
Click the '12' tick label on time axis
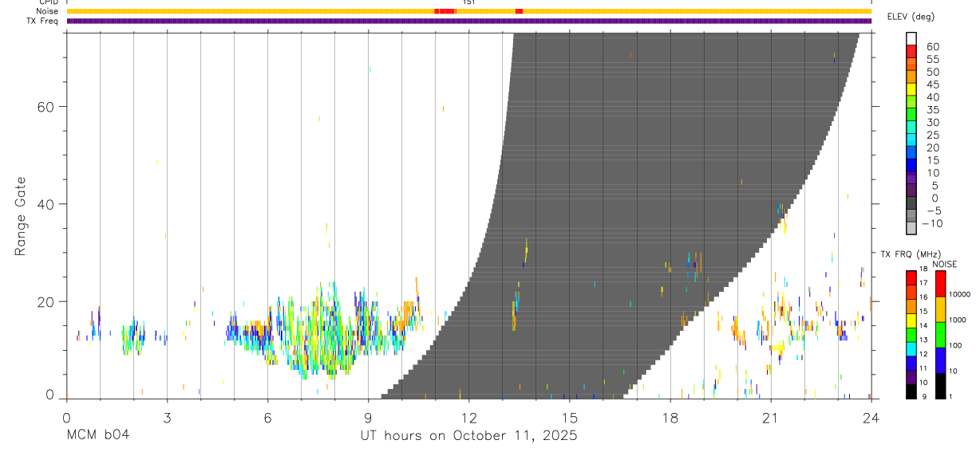click(469, 417)
